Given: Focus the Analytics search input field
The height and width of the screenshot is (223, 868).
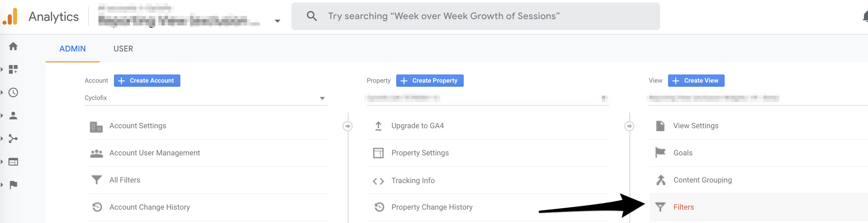Looking at the screenshot, I should point(476,16).
